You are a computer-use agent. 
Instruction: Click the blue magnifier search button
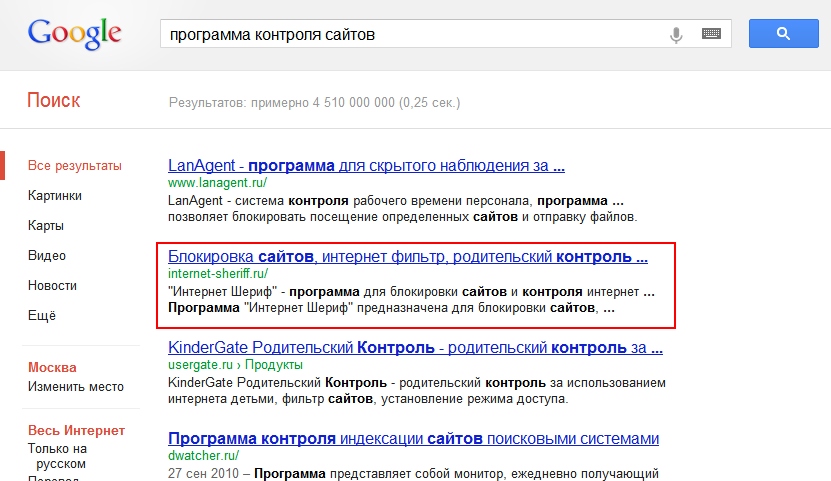pos(783,34)
